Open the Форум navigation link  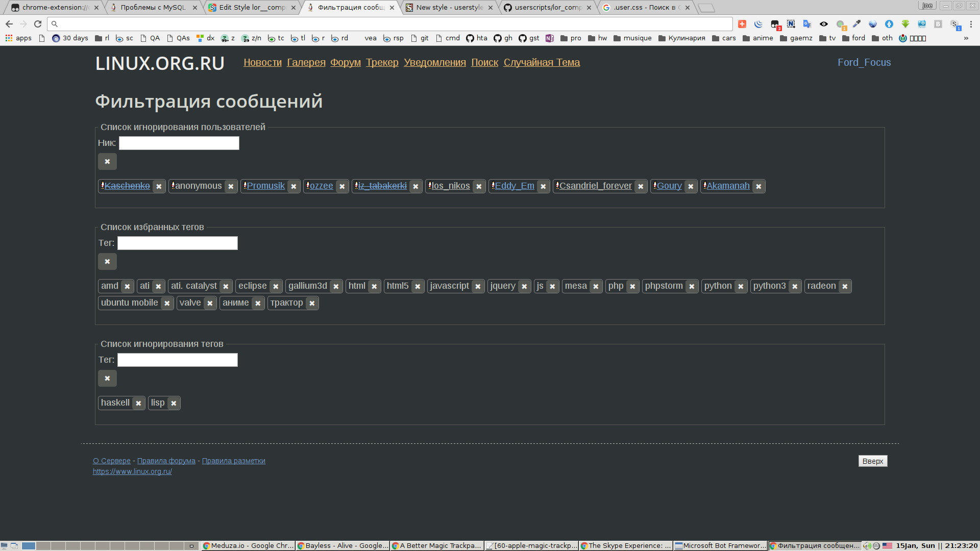[346, 63]
